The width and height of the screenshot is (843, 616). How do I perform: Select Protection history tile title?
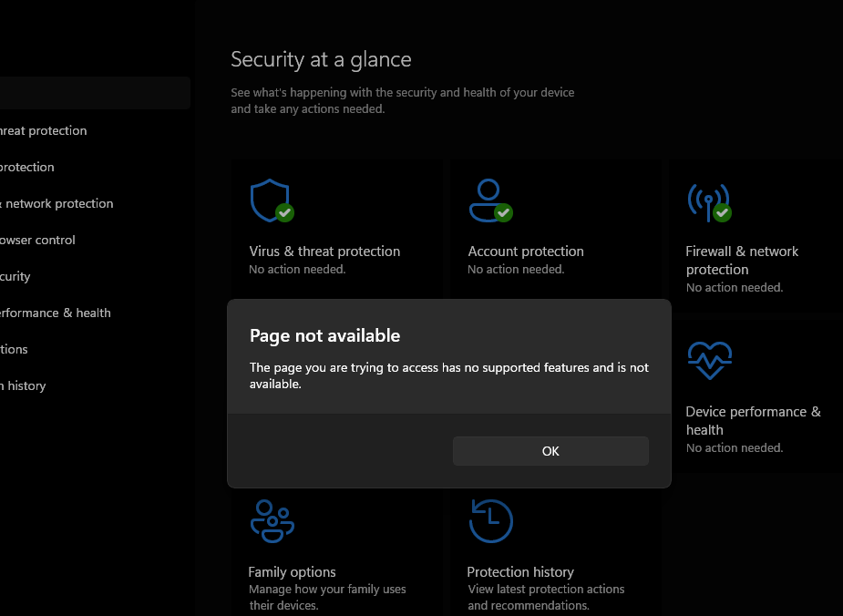pos(520,572)
